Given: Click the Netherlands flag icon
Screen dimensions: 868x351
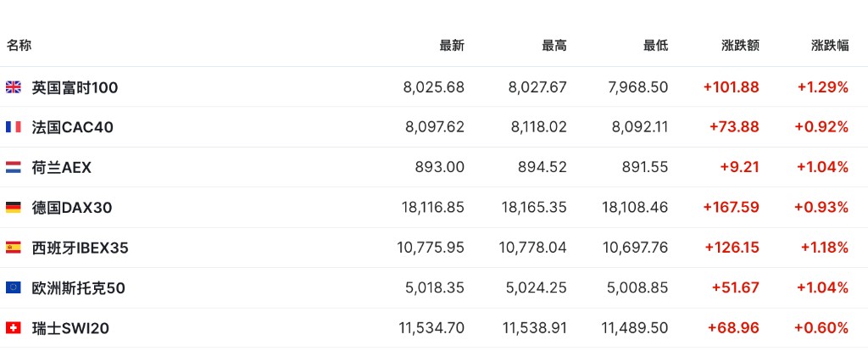Looking at the screenshot, I should coord(14,167).
